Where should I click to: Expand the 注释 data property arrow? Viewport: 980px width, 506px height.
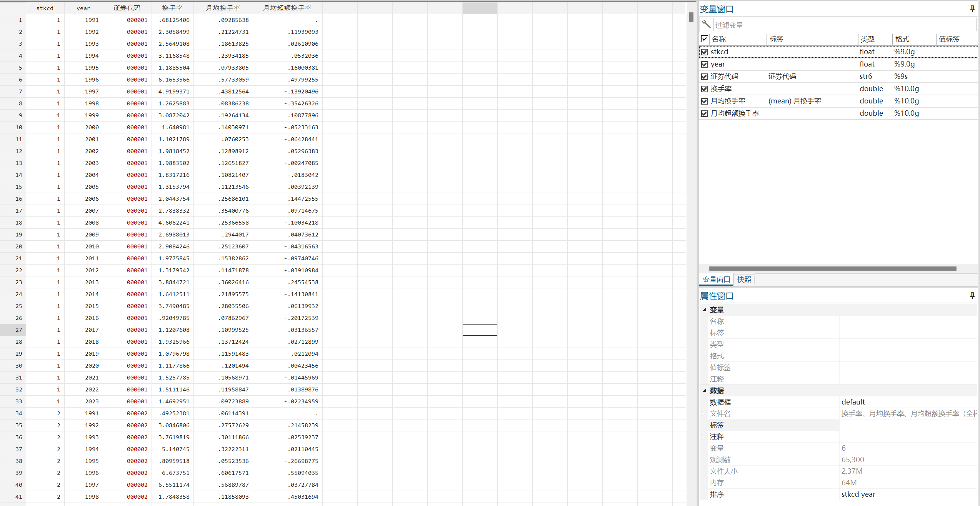pos(704,437)
